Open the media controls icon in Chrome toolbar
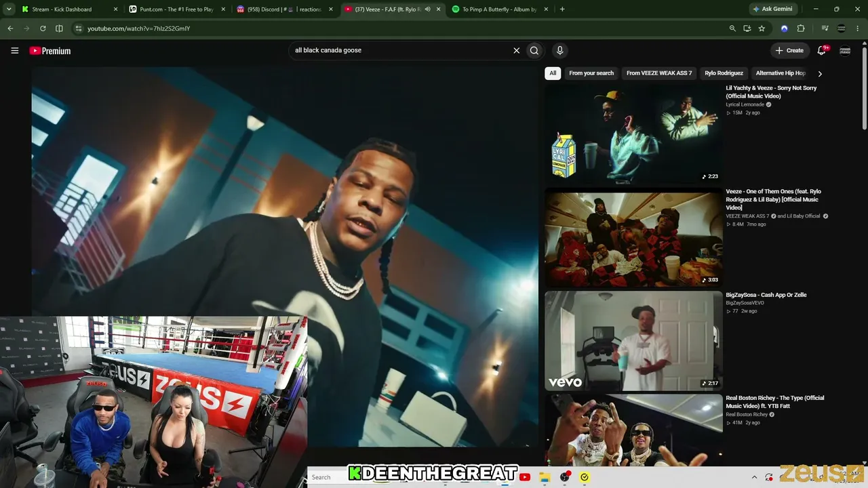The image size is (868, 488). click(825, 28)
